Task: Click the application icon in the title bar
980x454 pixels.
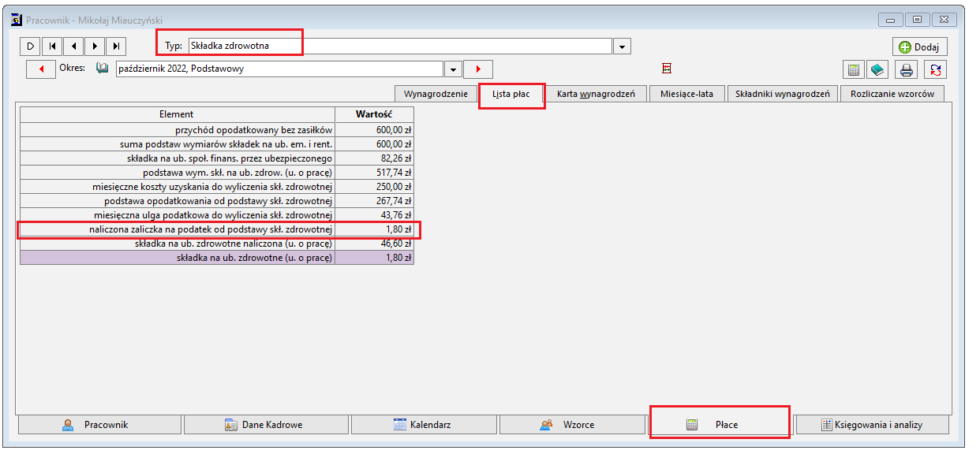Action: pyautogui.click(x=16, y=20)
